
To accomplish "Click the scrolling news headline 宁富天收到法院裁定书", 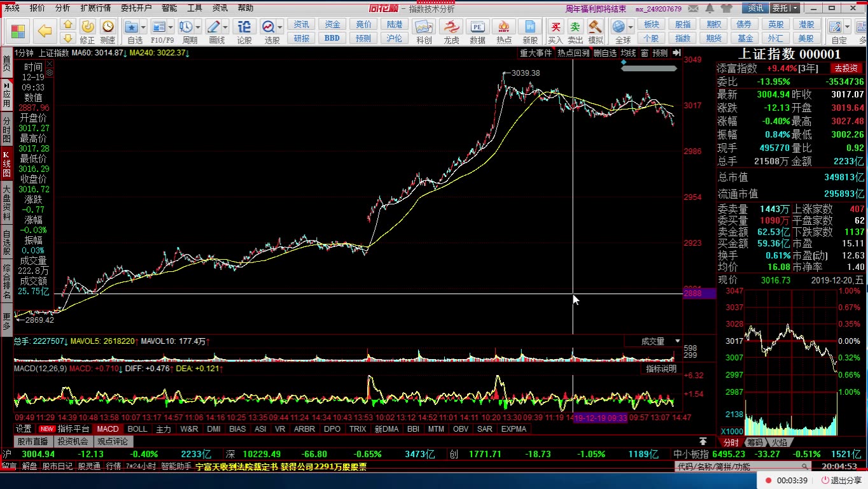I will [281, 467].
